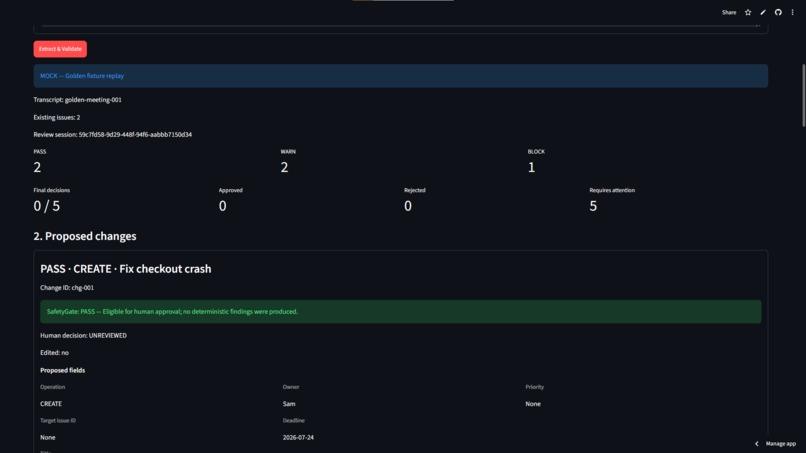Click the Final decisions value 0 / 5

[x=47, y=206]
